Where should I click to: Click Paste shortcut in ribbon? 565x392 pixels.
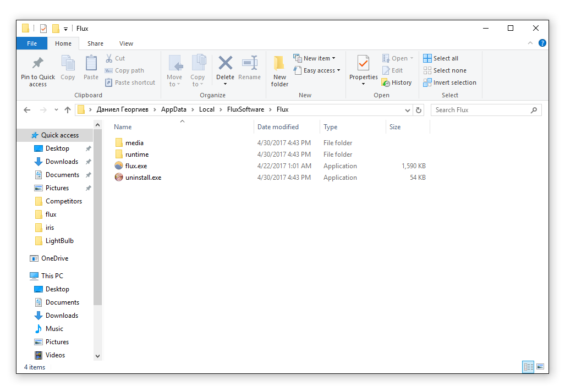[x=130, y=82]
